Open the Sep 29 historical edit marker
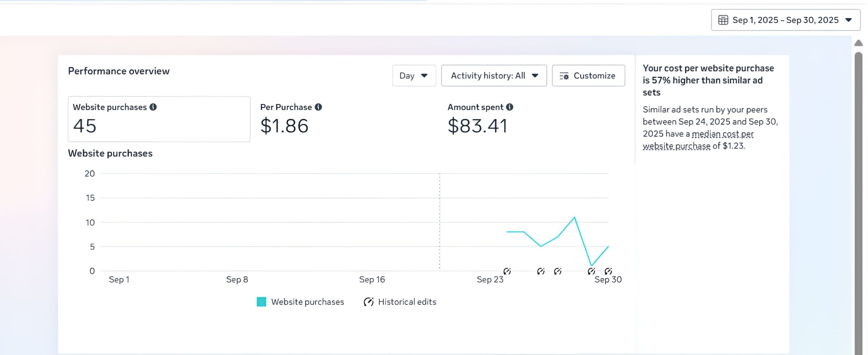Screen dimensions: 868x355 coord(591,271)
